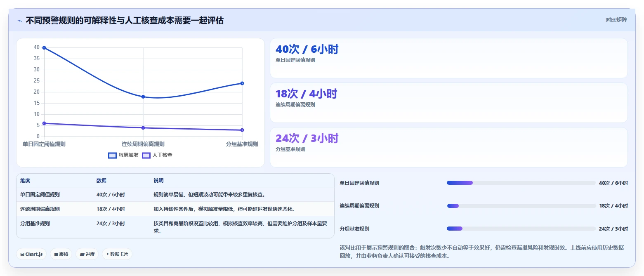Click the 分组基准规则 progress bar
The height and width of the screenshot is (276, 644).
click(x=521, y=229)
